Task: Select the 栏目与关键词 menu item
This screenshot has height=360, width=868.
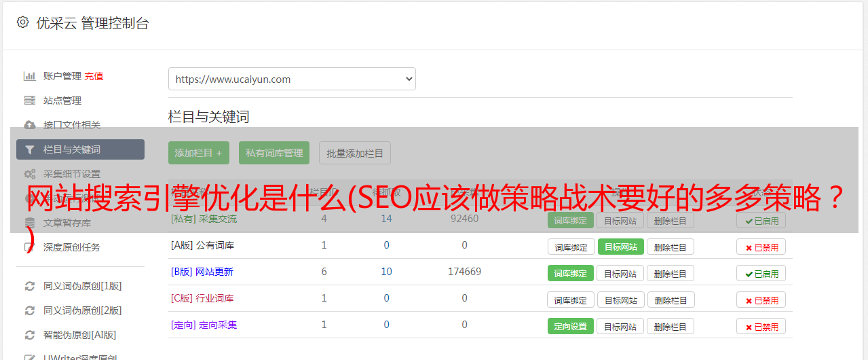Action: click(80, 149)
